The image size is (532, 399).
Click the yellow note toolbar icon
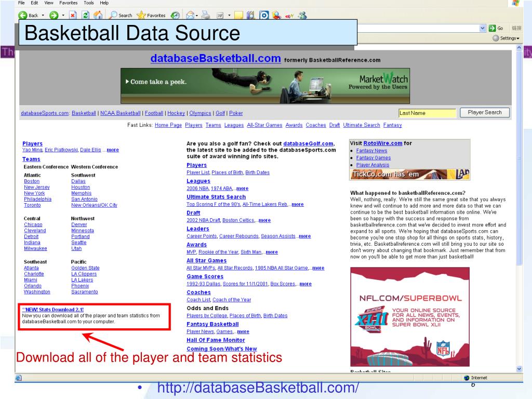coord(239,15)
